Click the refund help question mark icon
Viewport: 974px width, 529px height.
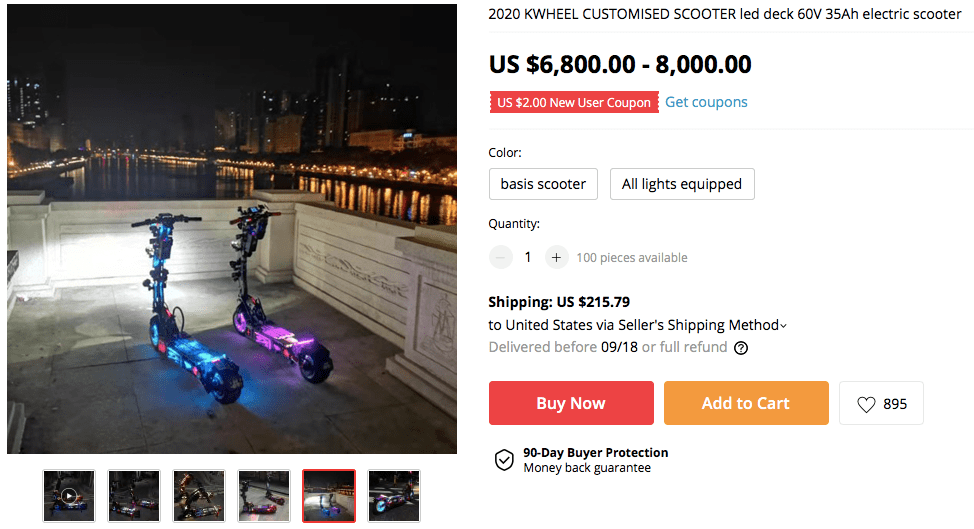tap(741, 348)
